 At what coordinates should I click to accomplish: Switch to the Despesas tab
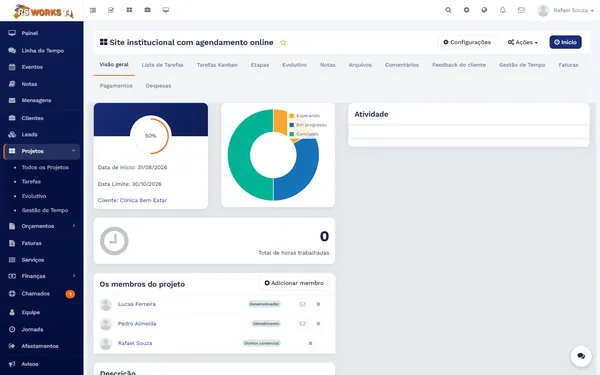click(158, 86)
